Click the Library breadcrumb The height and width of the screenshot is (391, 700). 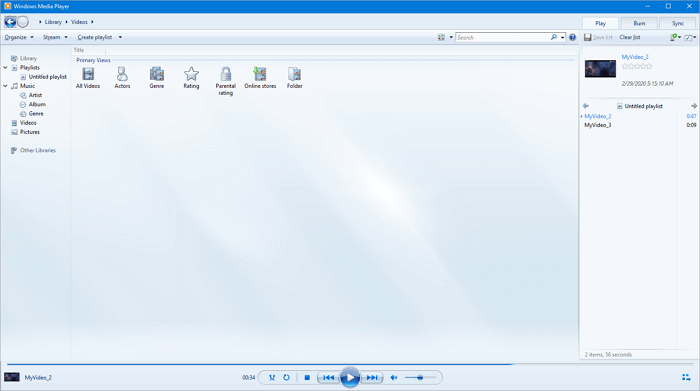(53, 22)
